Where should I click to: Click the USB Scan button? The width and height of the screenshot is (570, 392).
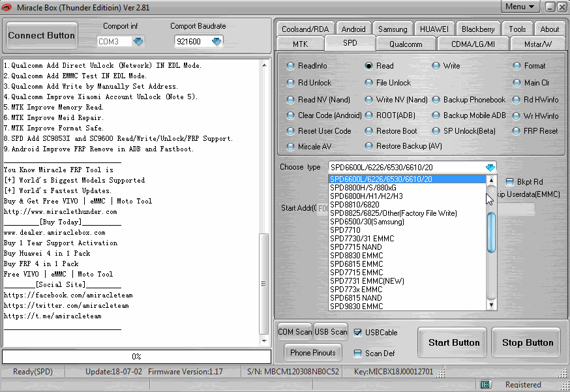pyautogui.click(x=331, y=332)
